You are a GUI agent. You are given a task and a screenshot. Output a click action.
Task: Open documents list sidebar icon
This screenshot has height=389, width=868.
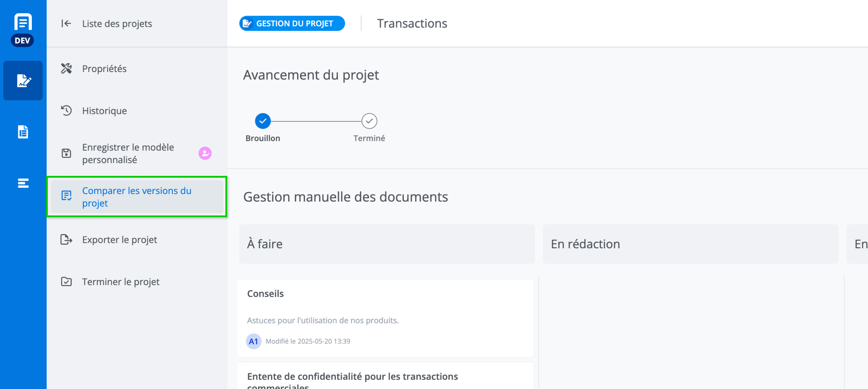23,132
